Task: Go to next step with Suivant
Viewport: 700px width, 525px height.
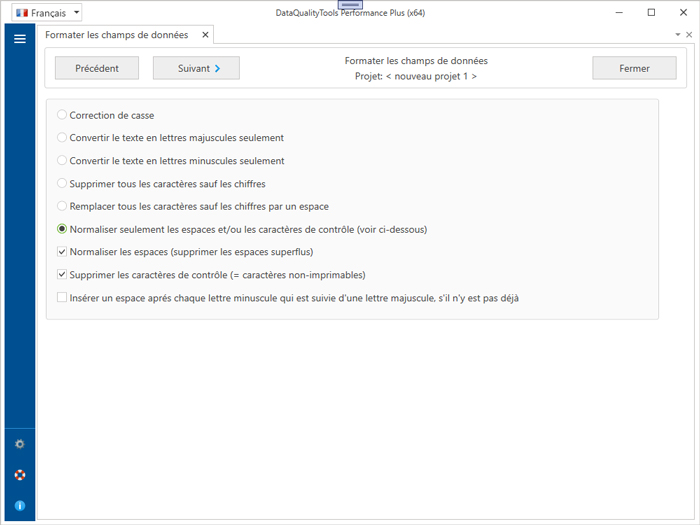Action: coord(196,68)
